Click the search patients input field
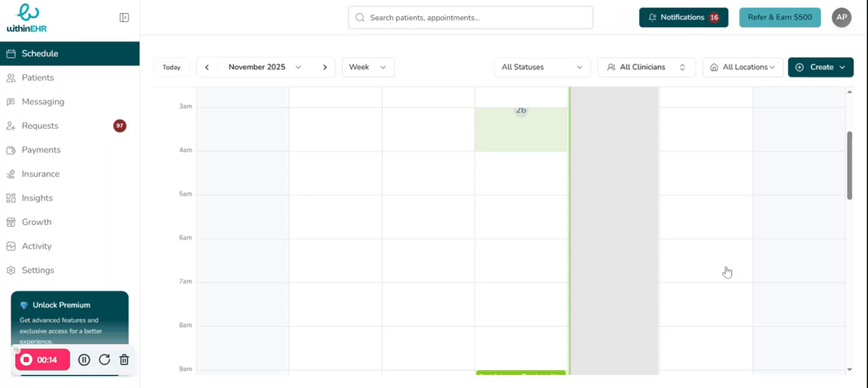This screenshot has width=868, height=388. 471,17
